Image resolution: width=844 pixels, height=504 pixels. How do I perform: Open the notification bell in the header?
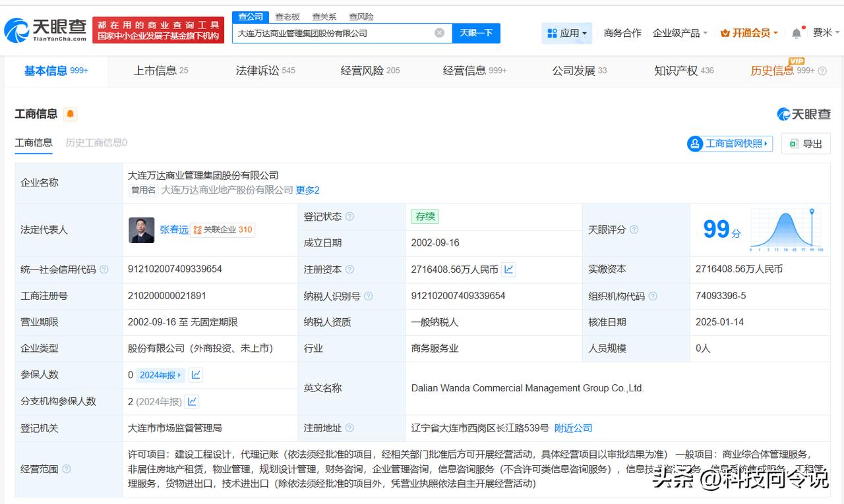point(797,33)
